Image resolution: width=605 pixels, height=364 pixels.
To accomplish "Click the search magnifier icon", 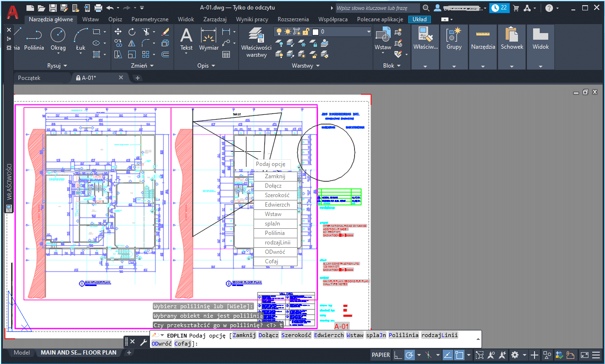I will [x=426, y=8].
